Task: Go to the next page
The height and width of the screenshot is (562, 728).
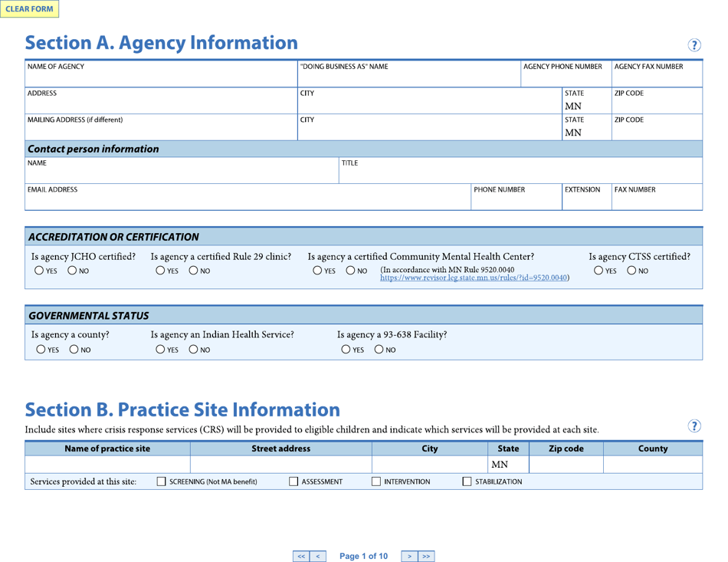Action: click(409, 555)
